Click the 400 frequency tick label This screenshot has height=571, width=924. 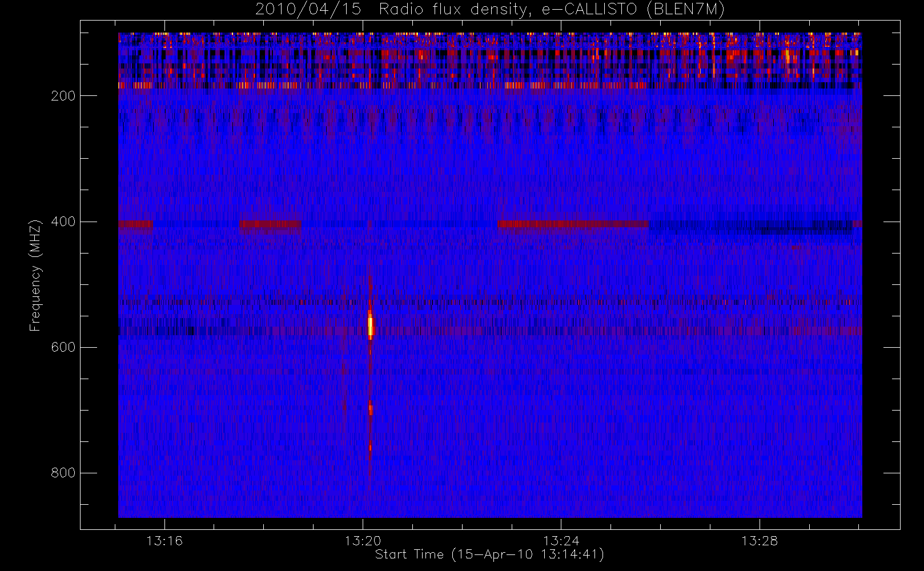63,222
